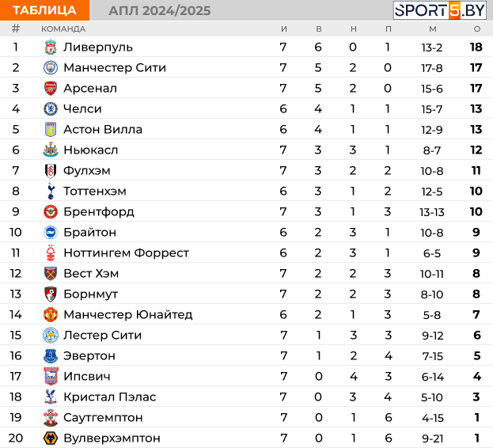Image resolution: width=493 pixels, height=448 pixels.
Task: Click the Wolverhampton wolf logo
Action: coord(51,438)
